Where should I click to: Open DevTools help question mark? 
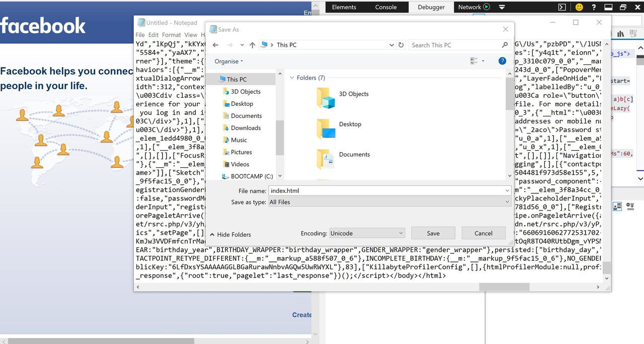(x=594, y=7)
